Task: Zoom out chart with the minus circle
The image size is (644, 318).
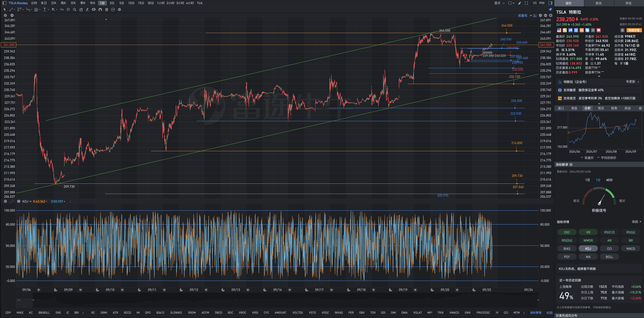Action: tap(546, 15)
